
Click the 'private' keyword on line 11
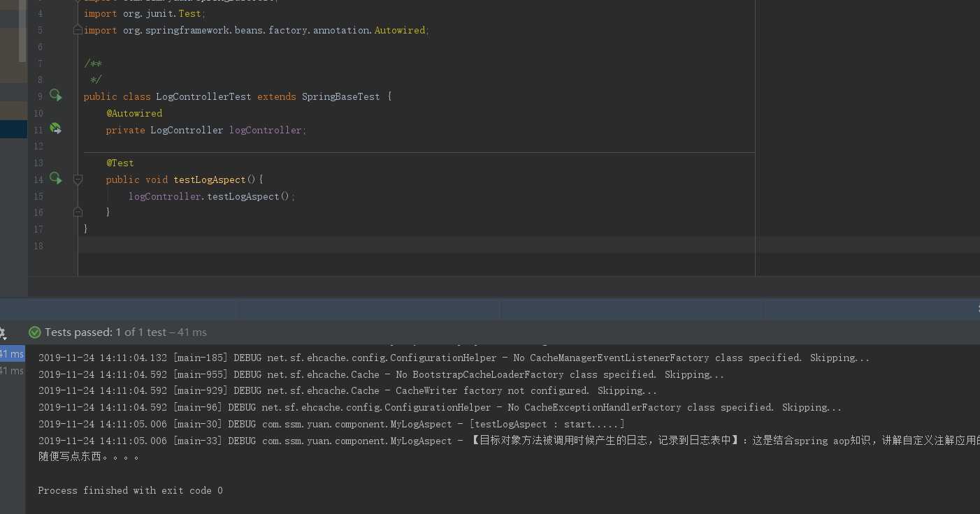(126, 130)
